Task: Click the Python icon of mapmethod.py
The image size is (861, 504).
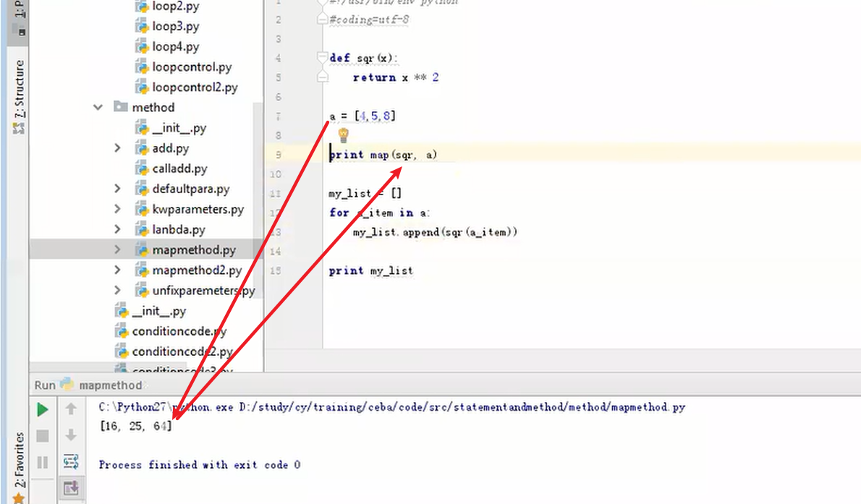Action: pos(142,249)
